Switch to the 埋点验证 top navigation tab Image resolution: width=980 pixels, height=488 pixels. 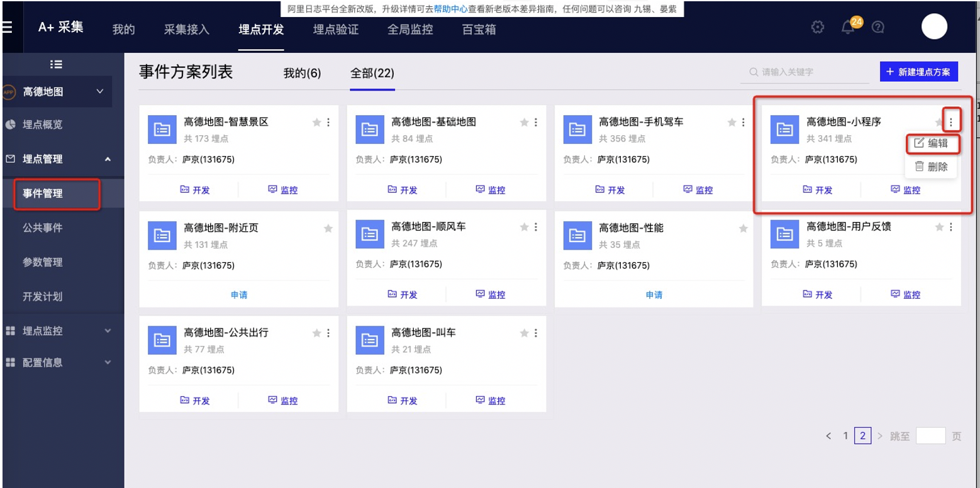[x=336, y=30]
